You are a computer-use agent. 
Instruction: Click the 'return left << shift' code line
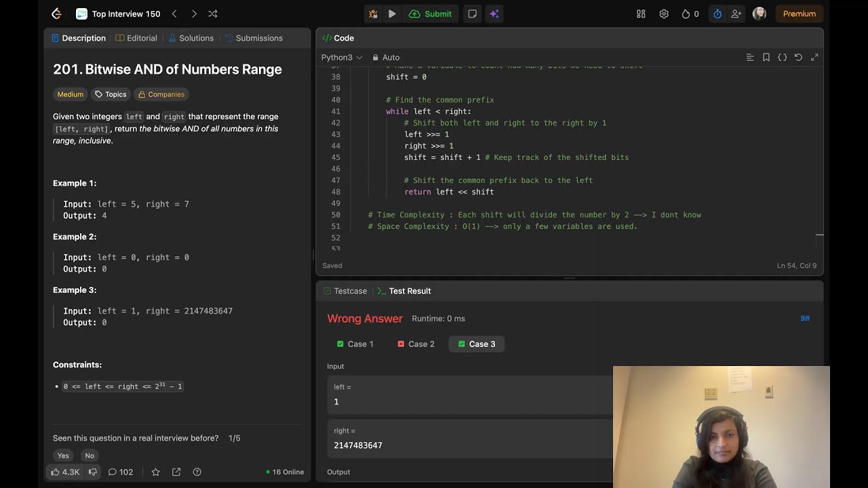click(449, 192)
